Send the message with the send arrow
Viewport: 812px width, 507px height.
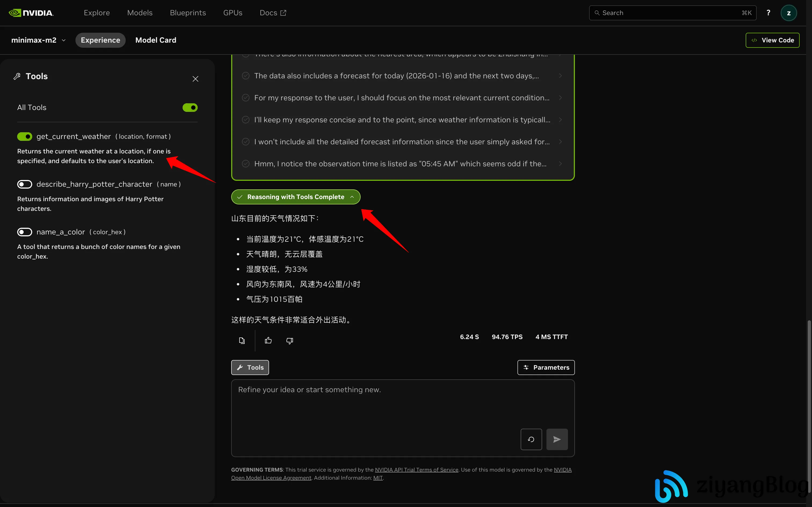click(557, 439)
